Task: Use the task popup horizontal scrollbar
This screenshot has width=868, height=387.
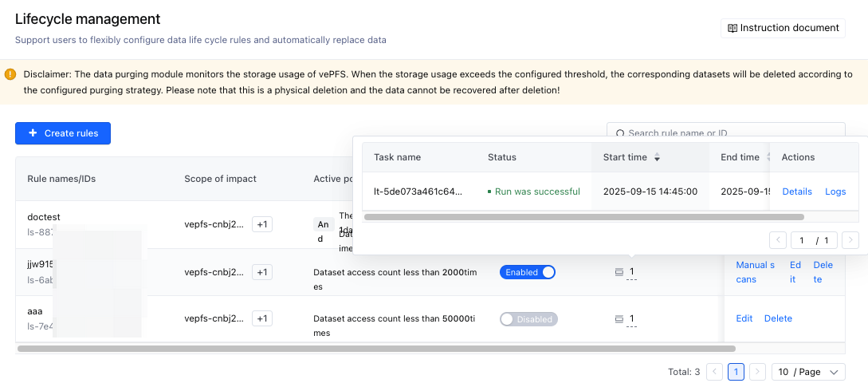Action: [x=584, y=217]
